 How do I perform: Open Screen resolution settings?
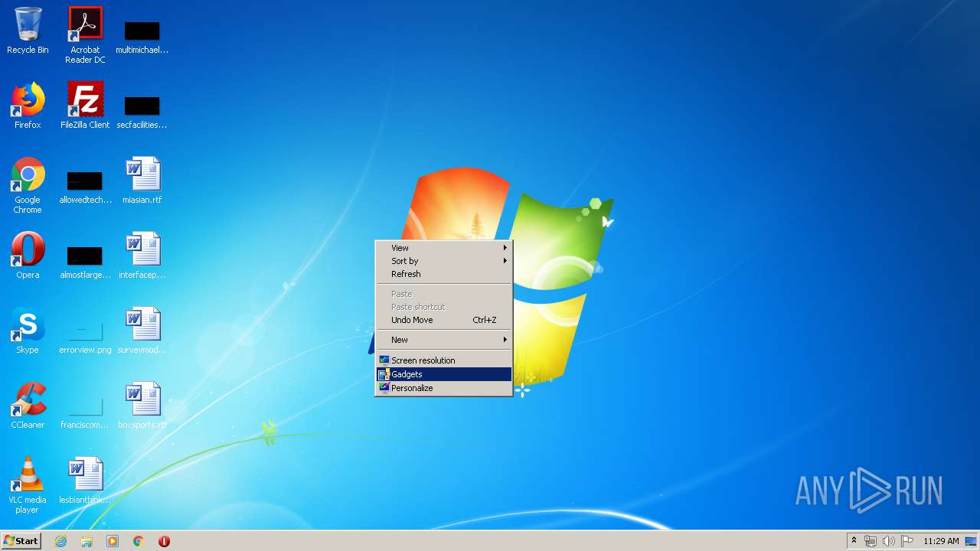pos(444,360)
